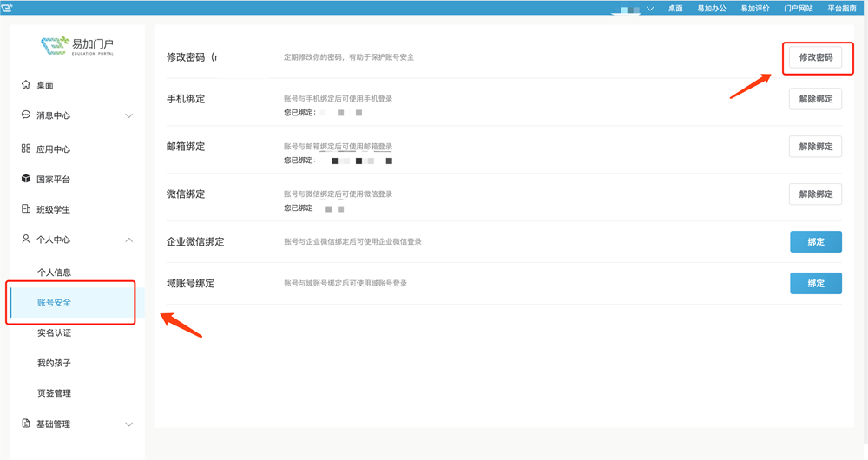
Task: Open the user dropdown arrow in header
Action: click(650, 9)
